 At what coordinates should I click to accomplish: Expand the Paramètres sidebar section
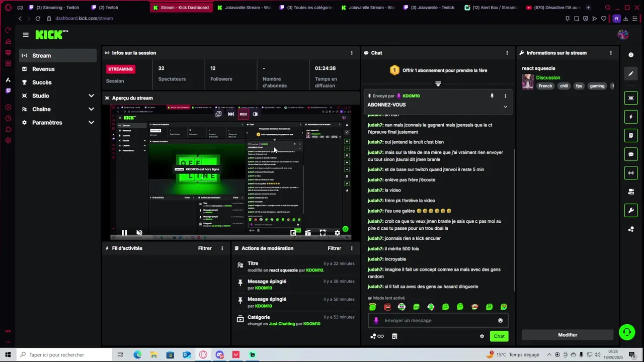click(58, 123)
